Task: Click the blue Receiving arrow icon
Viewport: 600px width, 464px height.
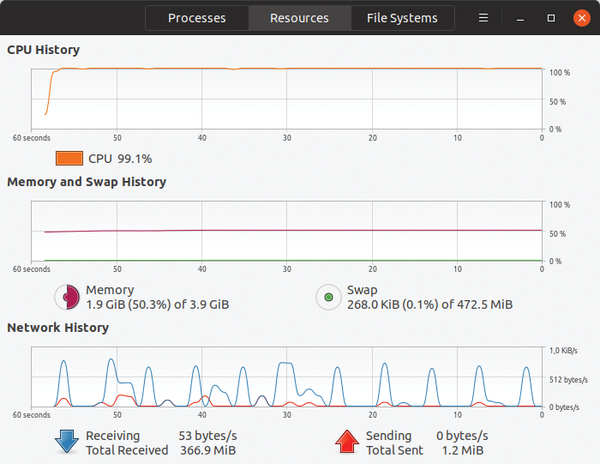Action: point(67,442)
